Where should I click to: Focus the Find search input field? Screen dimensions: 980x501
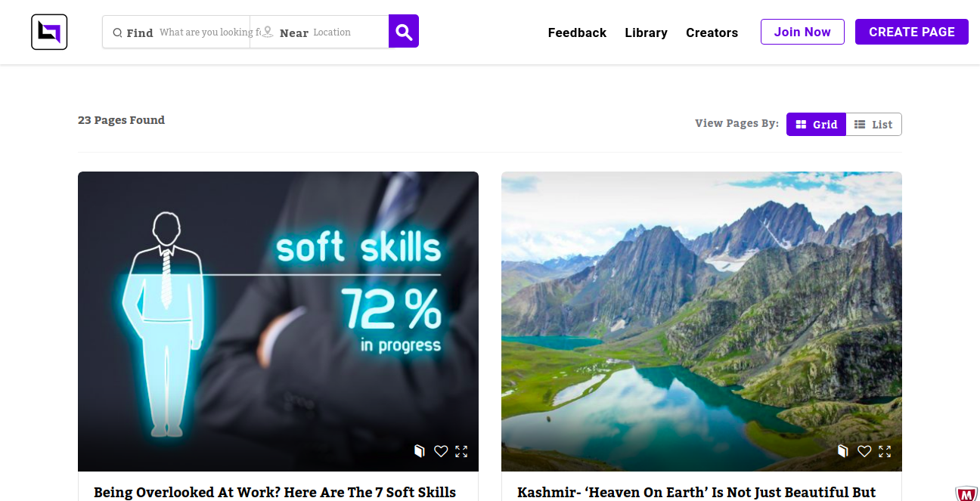pos(203,32)
